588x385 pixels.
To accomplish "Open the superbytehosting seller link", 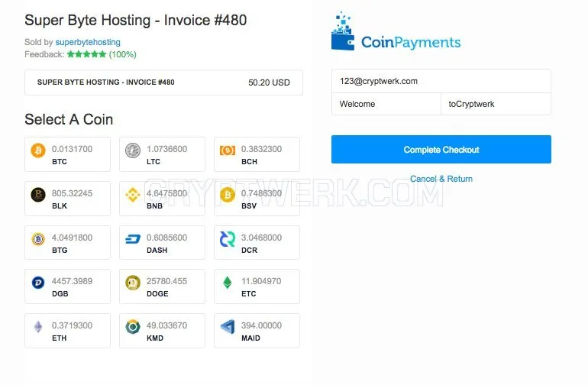I will tap(88, 42).
